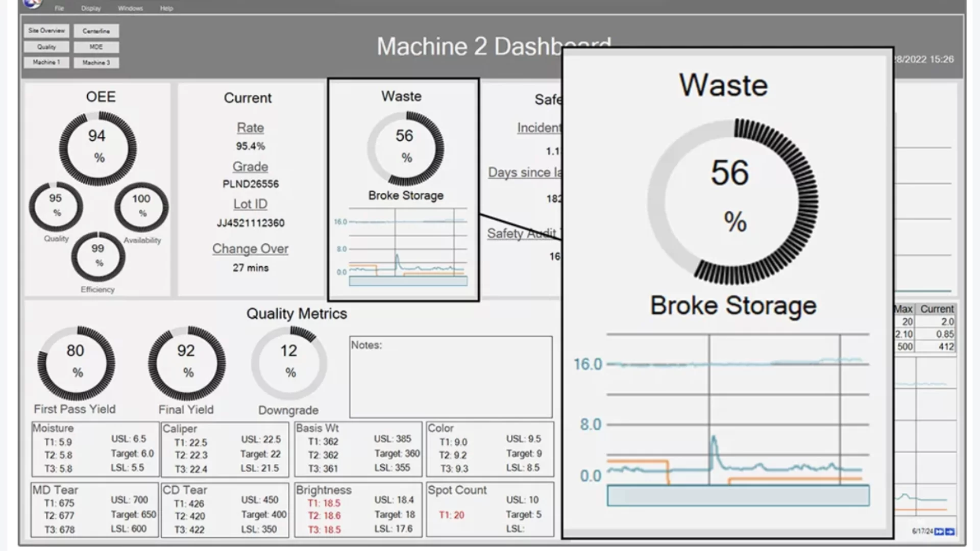Switch to Machine 3 dashboard

tap(96, 63)
